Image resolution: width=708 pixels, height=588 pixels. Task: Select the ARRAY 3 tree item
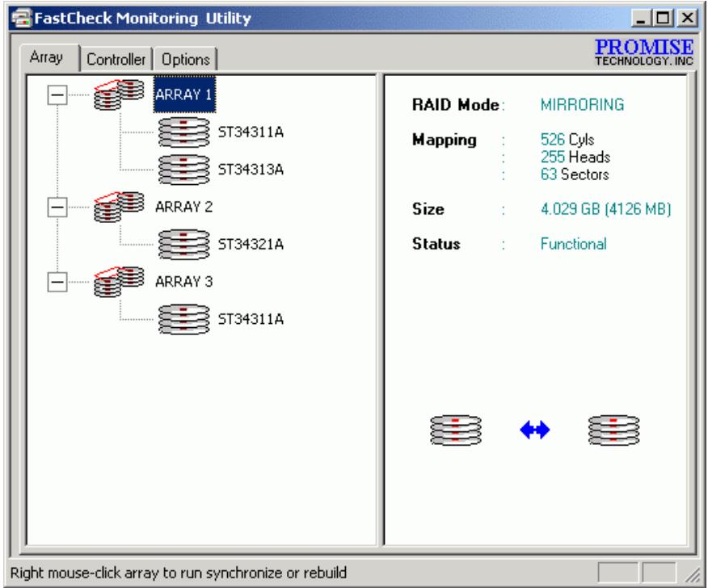tap(183, 282)
